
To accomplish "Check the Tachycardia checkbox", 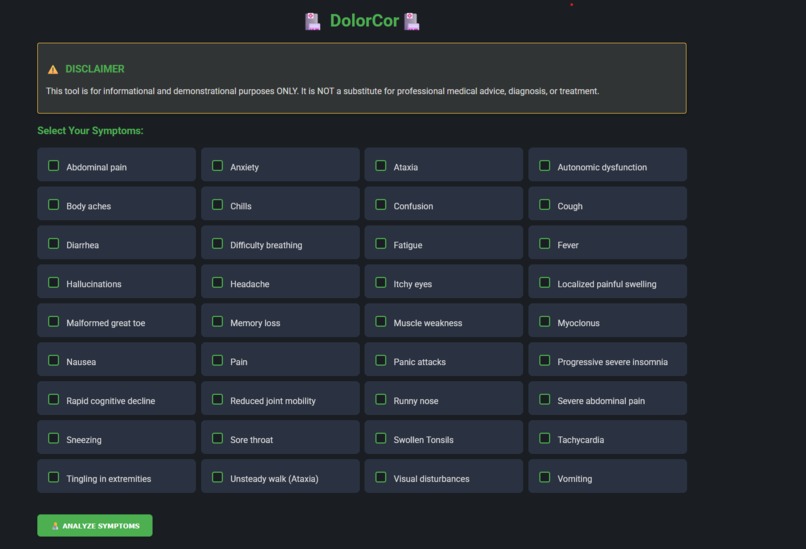I will point(545,438).
